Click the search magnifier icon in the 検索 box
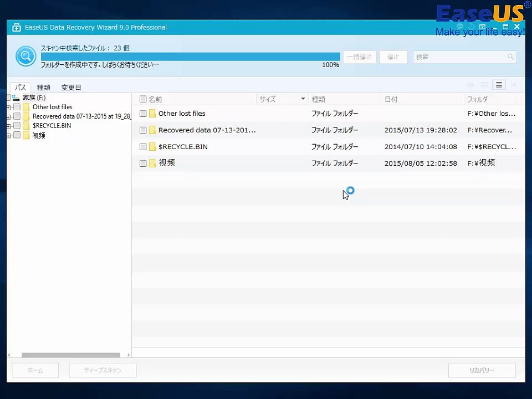Image resolution: width=532 pixels, height=399 pixels. click(510, 57)
